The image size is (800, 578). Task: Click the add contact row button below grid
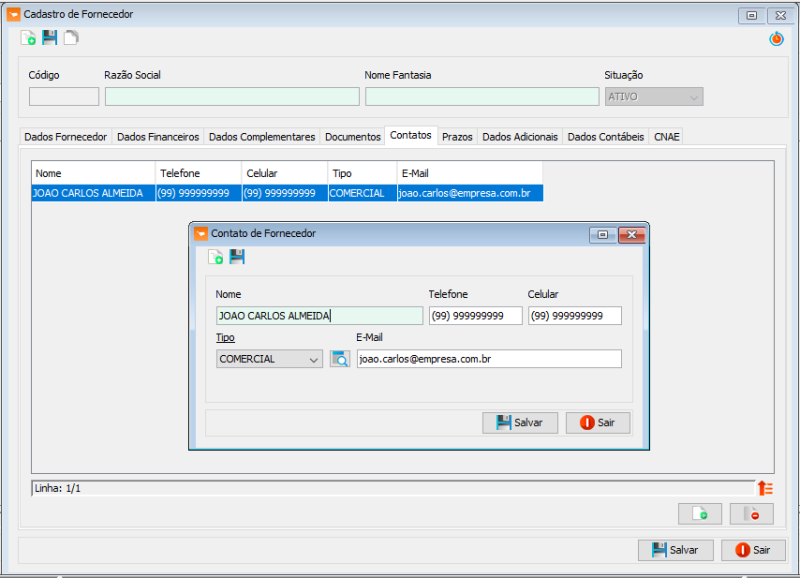point(699,514)
